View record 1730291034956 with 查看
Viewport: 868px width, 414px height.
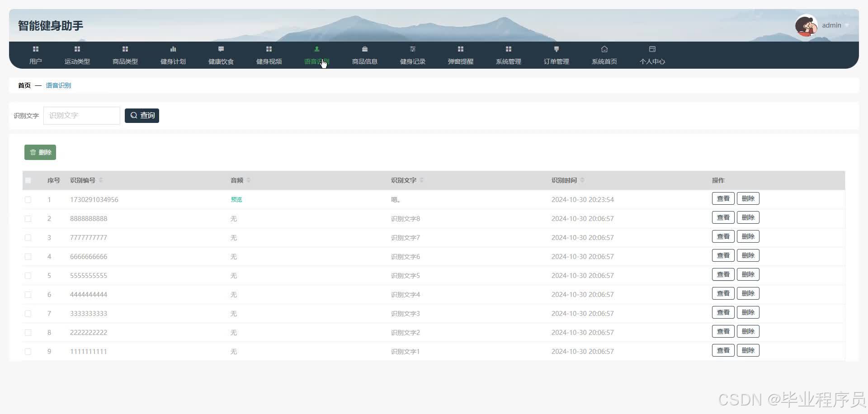click(x=723, y=198)
